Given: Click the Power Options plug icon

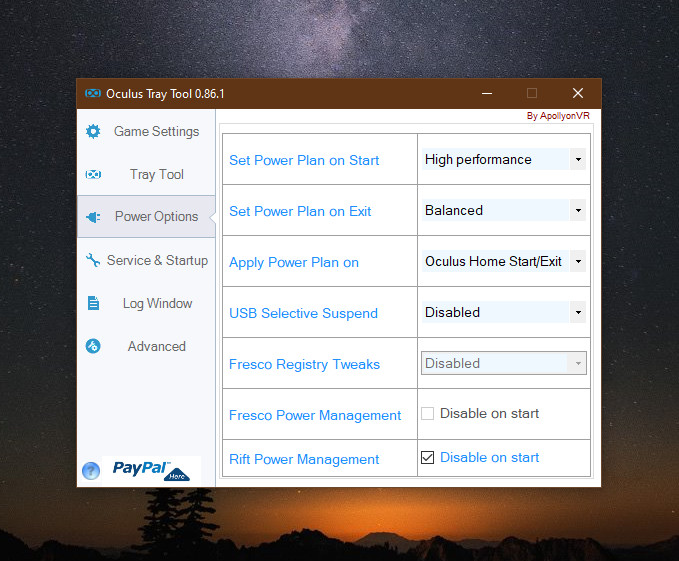Looking at the screenshot, I should [93, 217].
